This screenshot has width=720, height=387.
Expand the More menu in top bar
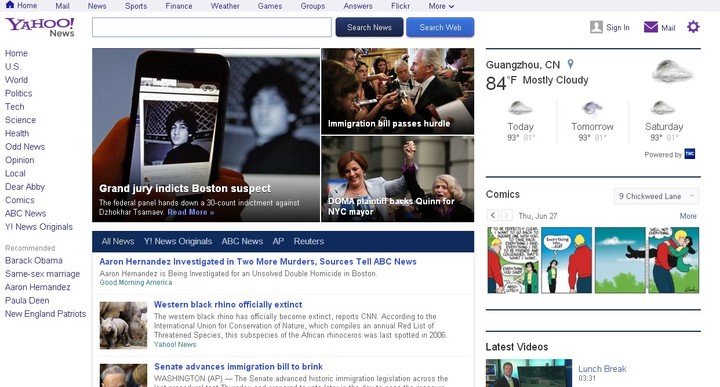[x=441, y=6]
